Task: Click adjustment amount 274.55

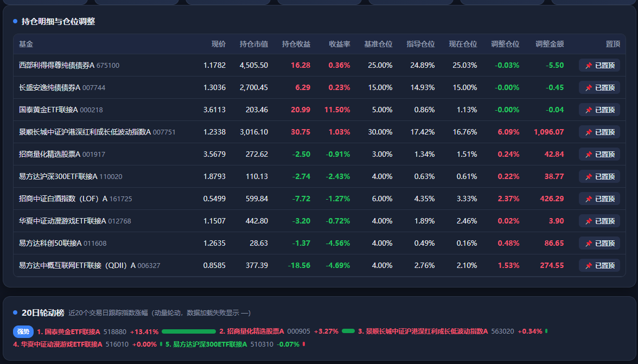Action: tap(552, 266)
